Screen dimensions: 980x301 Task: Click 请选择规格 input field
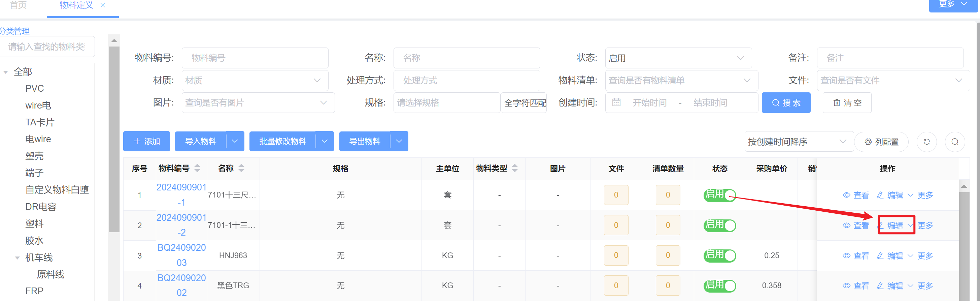(x=447, y=102)
